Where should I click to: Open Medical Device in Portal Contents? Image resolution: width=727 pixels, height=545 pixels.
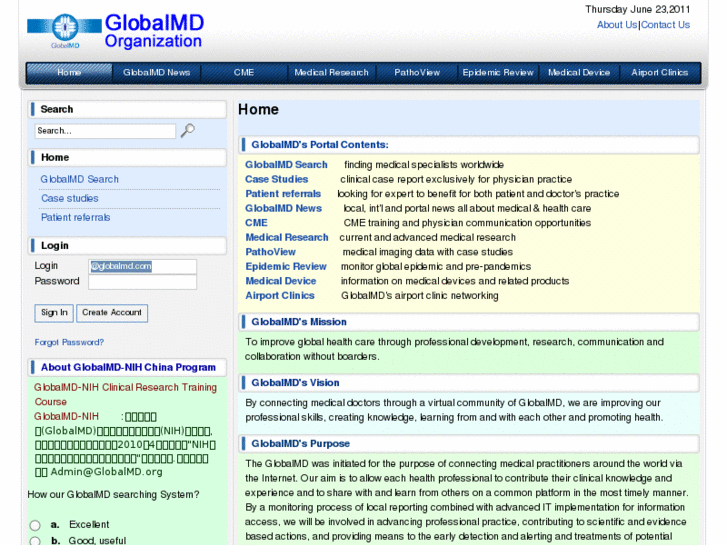click(281, 281)
